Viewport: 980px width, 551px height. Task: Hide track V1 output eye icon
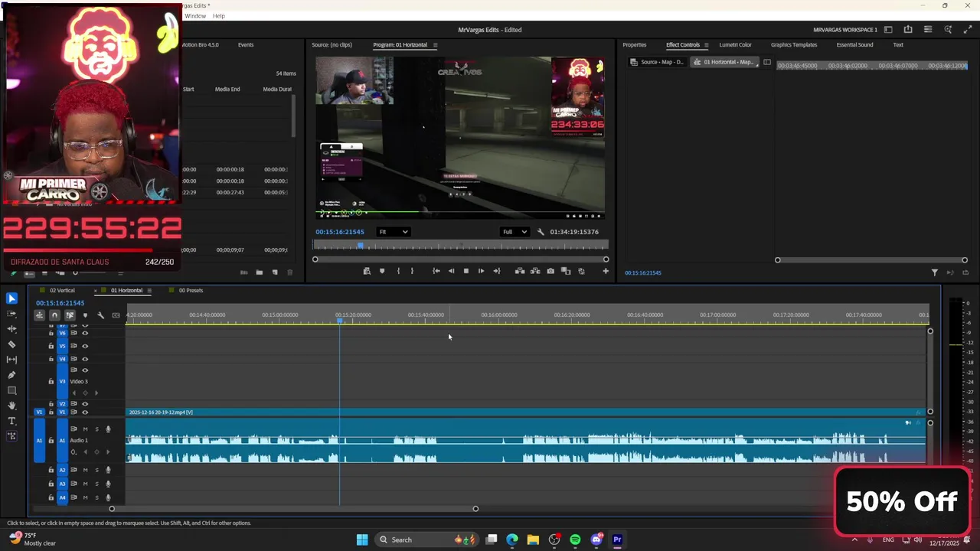click(85, 412)
